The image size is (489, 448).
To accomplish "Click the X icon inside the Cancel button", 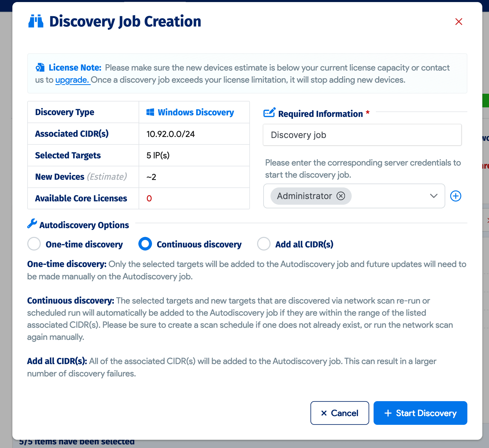I will pyautogui.click(x=324, y=413).
